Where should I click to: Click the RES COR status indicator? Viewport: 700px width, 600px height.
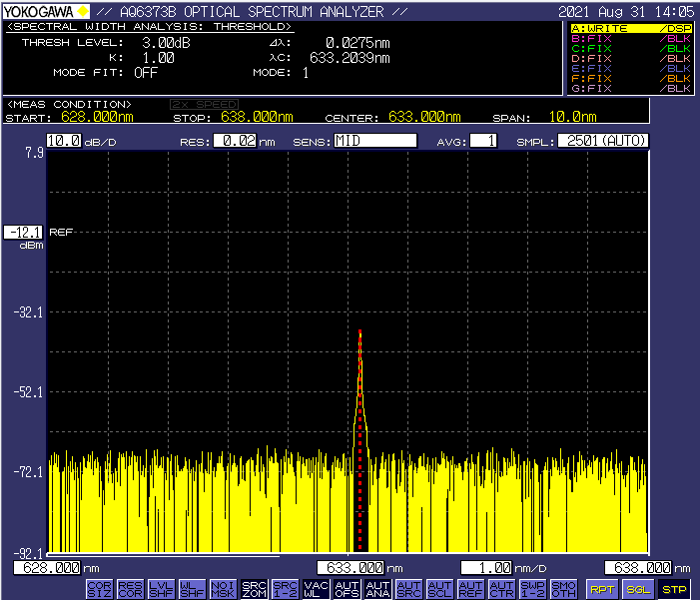tap(130, 589)
